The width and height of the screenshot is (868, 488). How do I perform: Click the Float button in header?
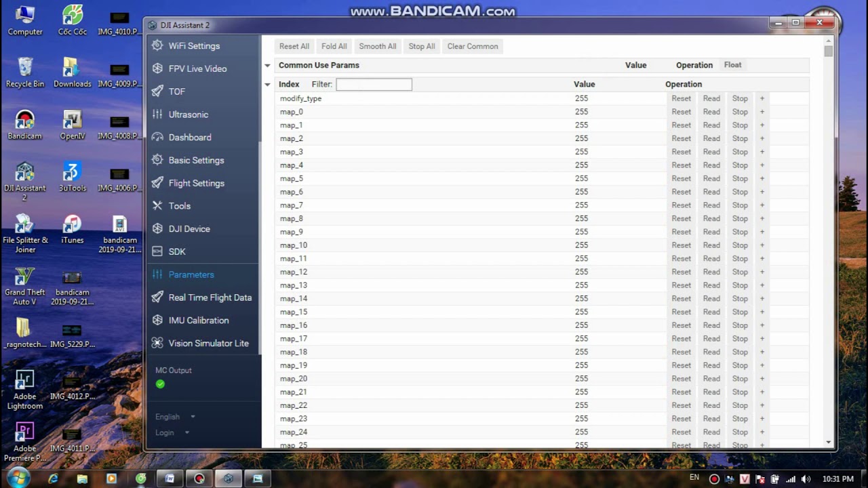coord(733,65)
